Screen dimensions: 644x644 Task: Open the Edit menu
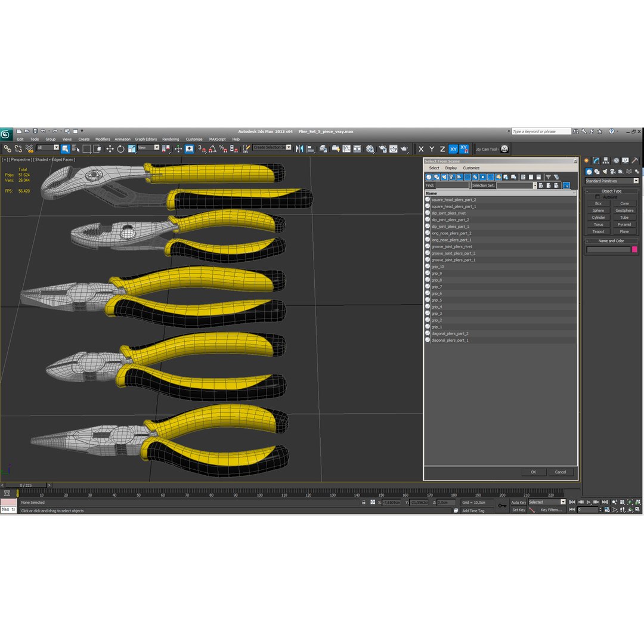pos(20,139)
